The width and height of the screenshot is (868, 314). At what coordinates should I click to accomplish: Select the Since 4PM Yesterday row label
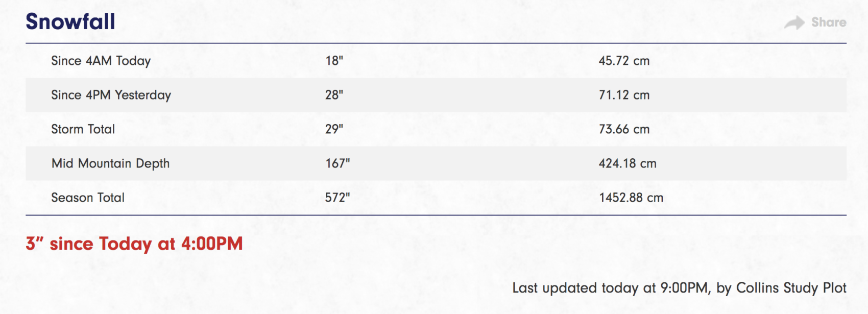[x=111, y=95]
